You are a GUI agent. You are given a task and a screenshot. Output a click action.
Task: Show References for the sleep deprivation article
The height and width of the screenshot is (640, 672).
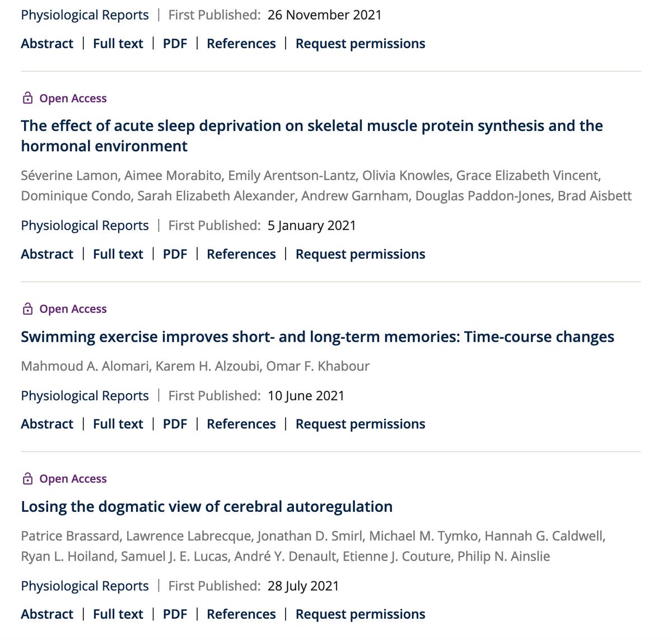(241, 254)
